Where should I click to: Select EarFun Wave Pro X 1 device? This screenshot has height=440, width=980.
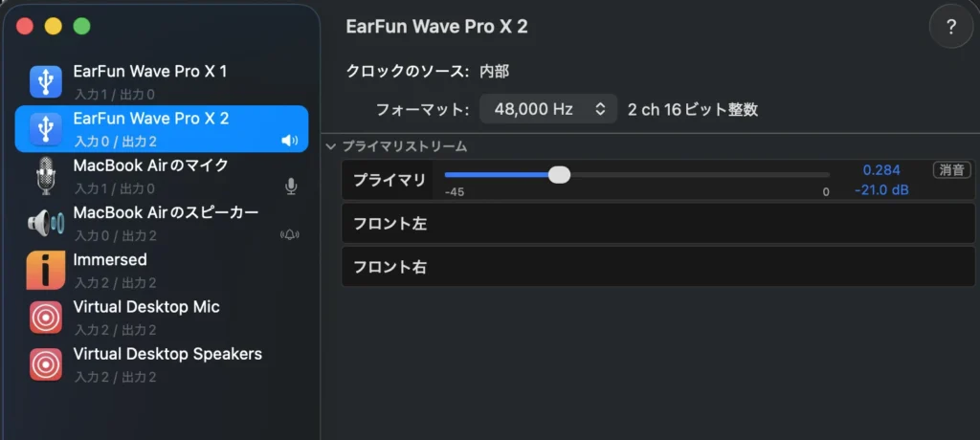point(161,81)
